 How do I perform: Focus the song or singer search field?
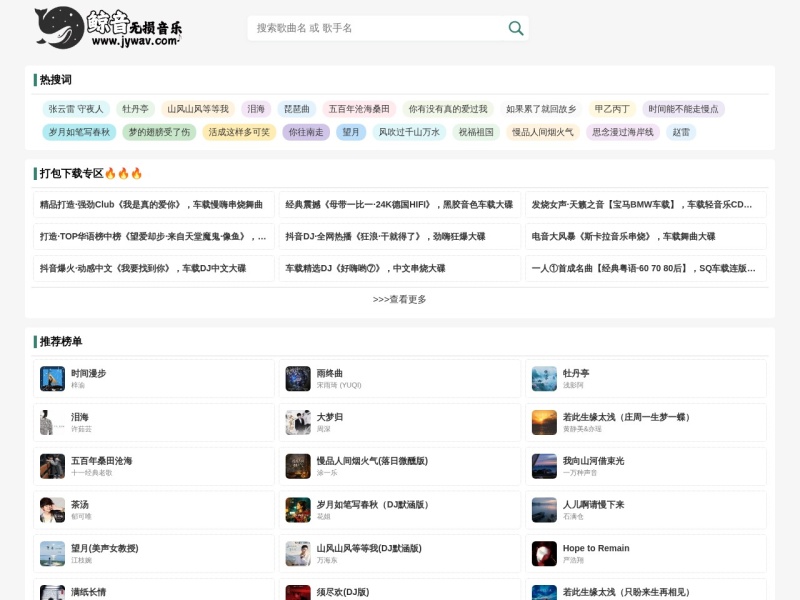click(x=377, y=28)
